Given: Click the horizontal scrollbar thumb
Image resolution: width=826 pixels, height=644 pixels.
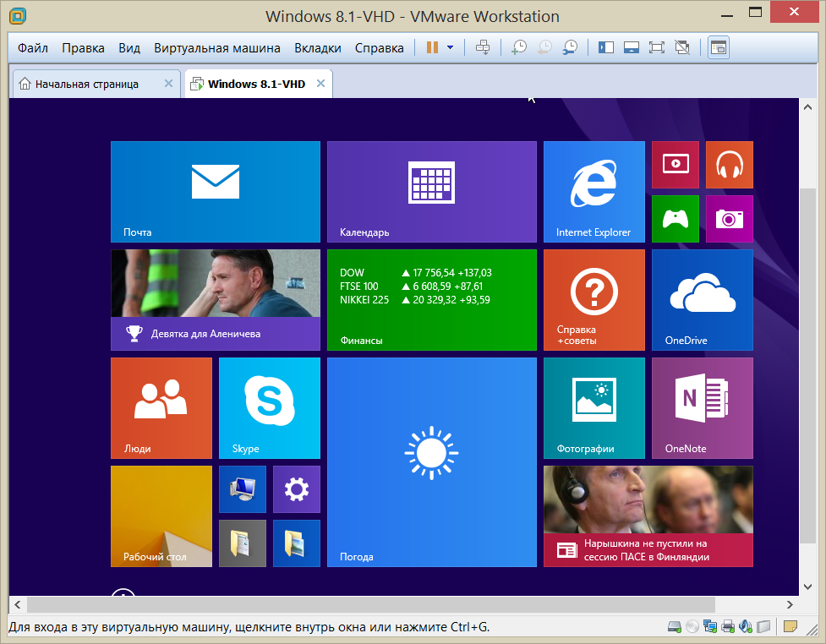Looking at the screenshot, I should click(371, 604).
